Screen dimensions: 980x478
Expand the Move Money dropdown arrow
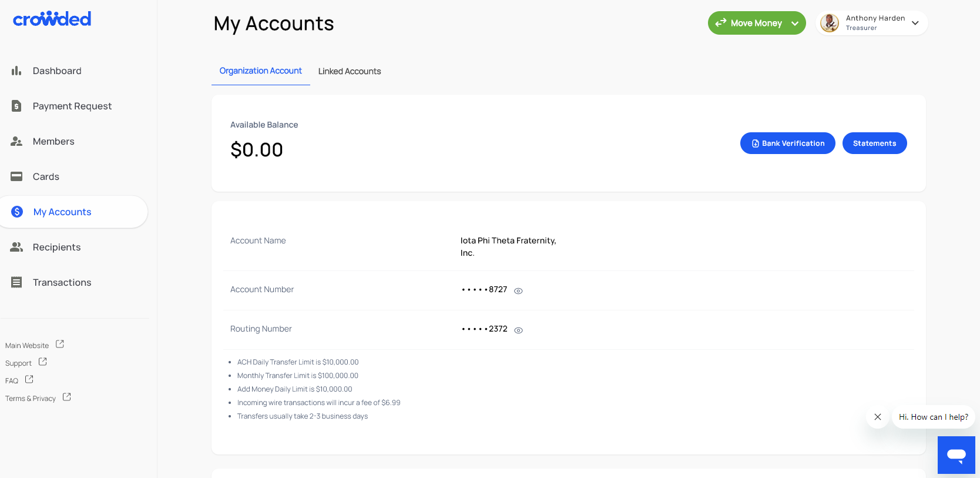[795, 24]
